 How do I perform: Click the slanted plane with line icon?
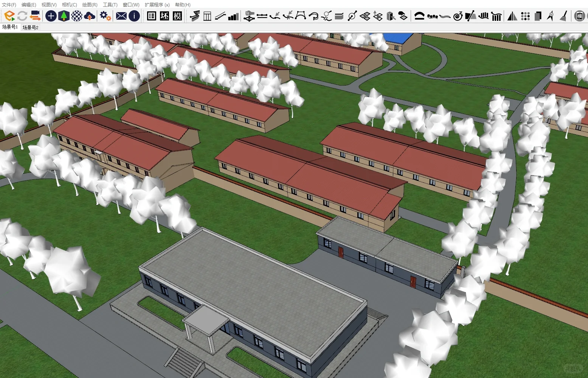471,16
